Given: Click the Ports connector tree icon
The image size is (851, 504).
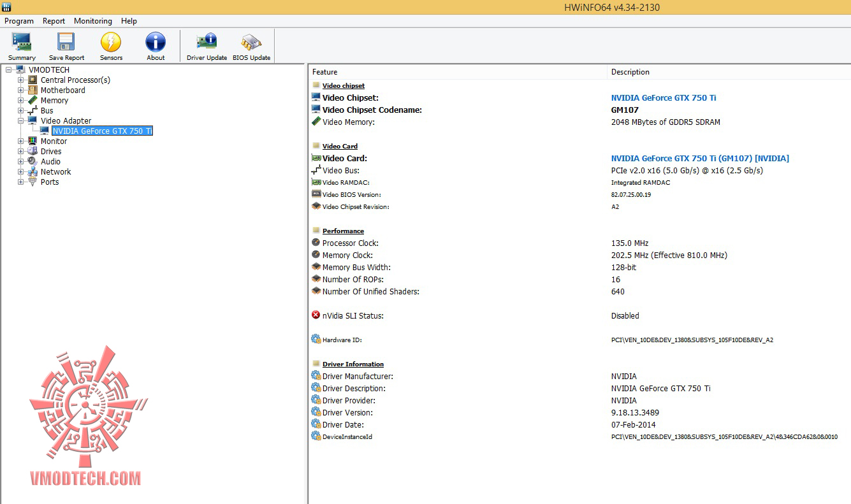Looking at the screenshot, I should click(x=33, y=182).
